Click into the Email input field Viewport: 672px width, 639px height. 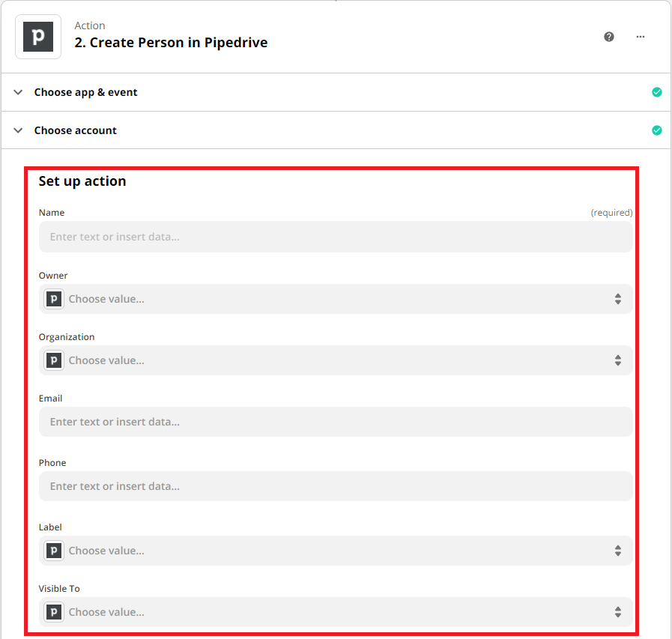(x=336, y=422)
